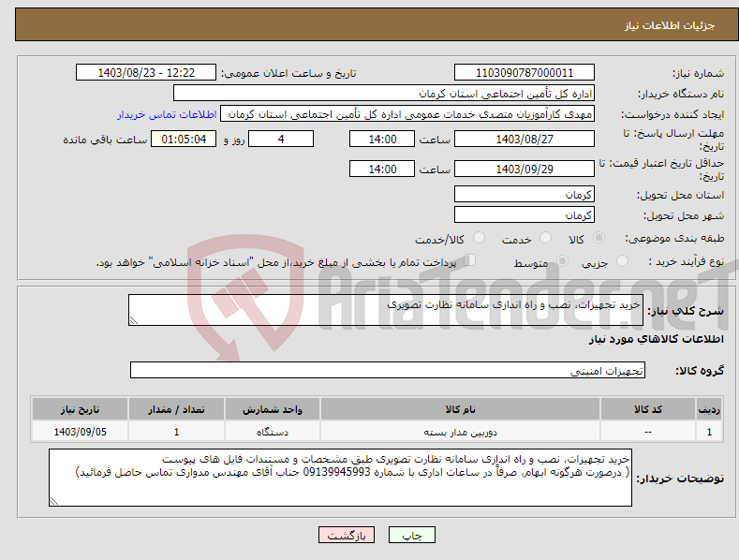Click the اطلاعات کالاهای مورد نیاز heading
This screenshot has width=739, height=560.
(656, 339)
